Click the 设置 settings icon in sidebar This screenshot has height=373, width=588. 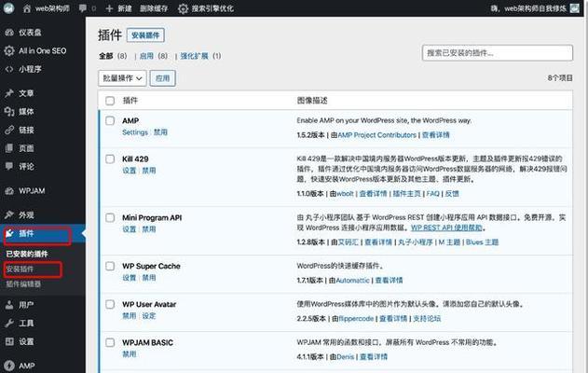tap(9, 341)
